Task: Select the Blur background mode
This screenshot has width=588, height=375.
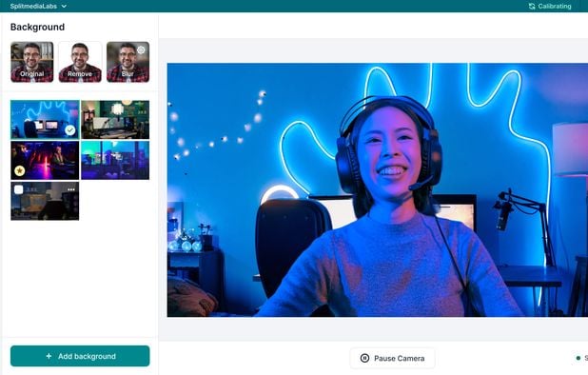Action: point(127,62)
